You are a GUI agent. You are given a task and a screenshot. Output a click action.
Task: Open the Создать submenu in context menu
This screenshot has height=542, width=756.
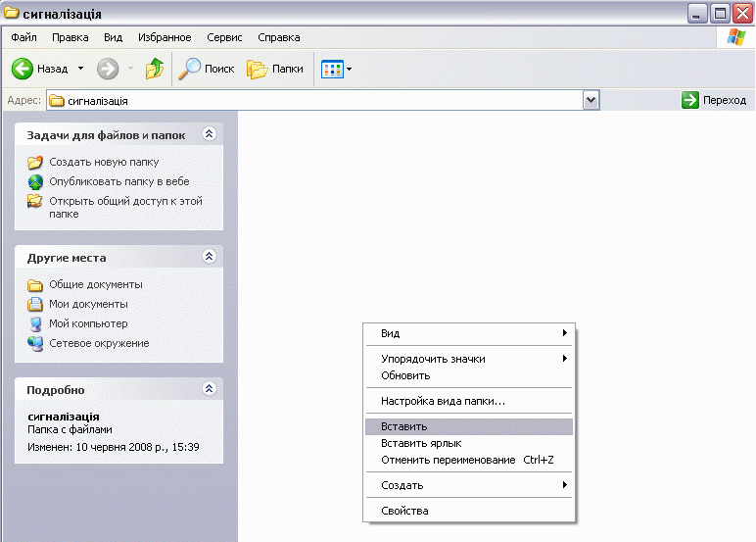pos(402,485)
